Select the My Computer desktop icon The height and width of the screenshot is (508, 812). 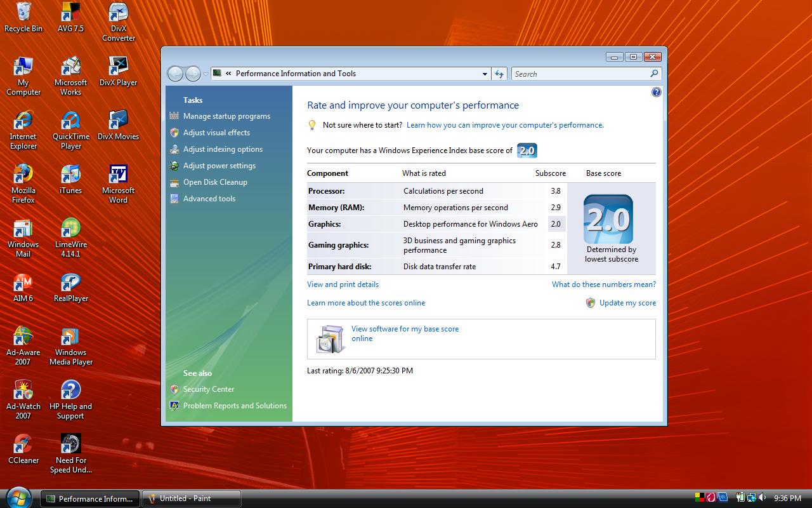pos(23,76)
